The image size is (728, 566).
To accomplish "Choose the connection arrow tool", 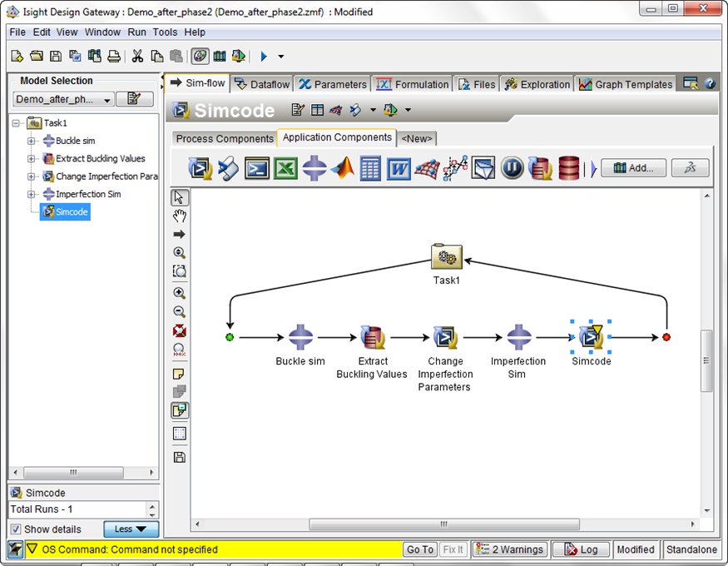I will coord(179,234).
